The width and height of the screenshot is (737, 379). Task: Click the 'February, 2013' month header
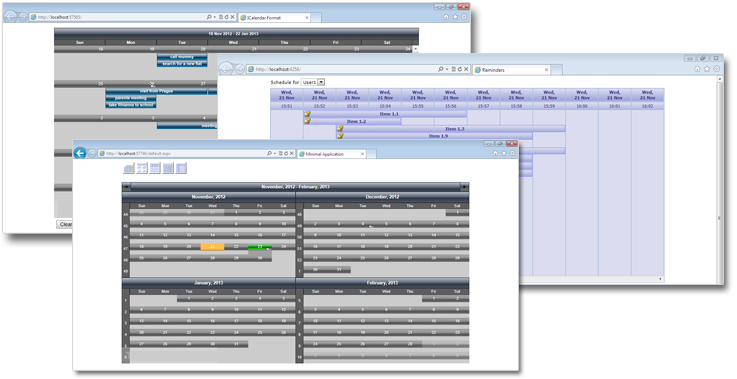click(382, 283)
